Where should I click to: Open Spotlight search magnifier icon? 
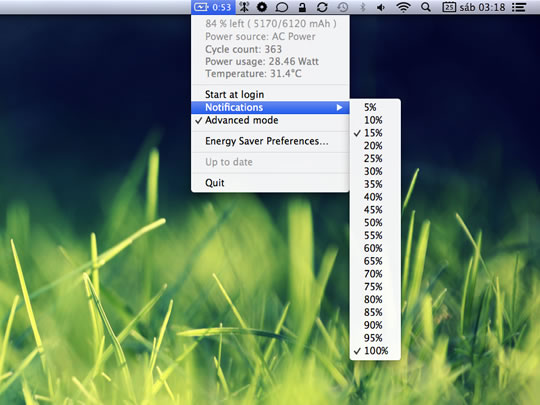(x=426, y=7)
